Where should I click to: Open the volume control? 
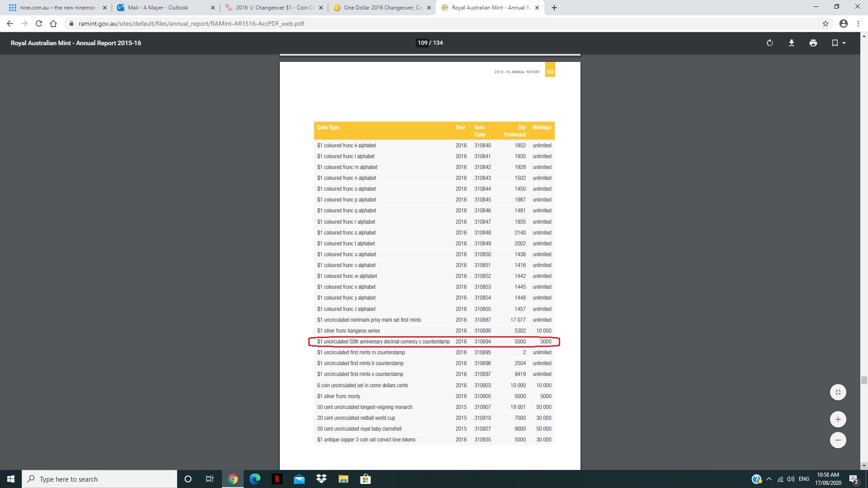pos(791,479)
